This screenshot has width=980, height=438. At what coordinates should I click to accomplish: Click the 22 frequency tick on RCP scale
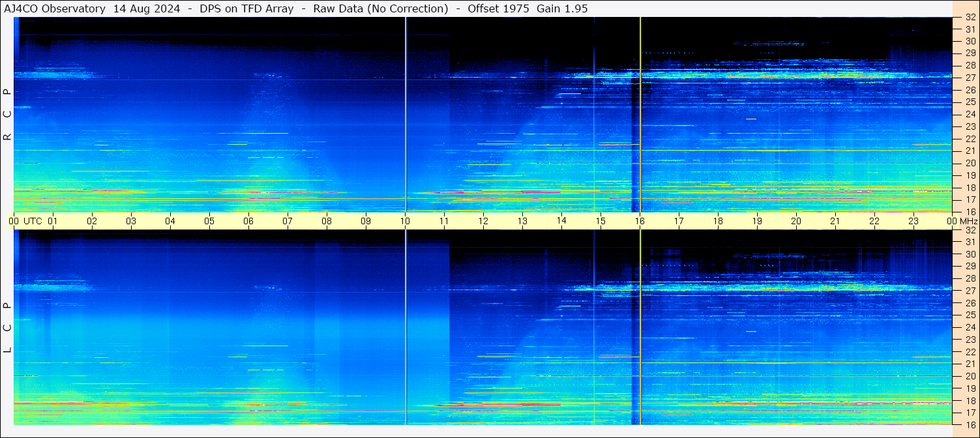(x=970, y=139)
